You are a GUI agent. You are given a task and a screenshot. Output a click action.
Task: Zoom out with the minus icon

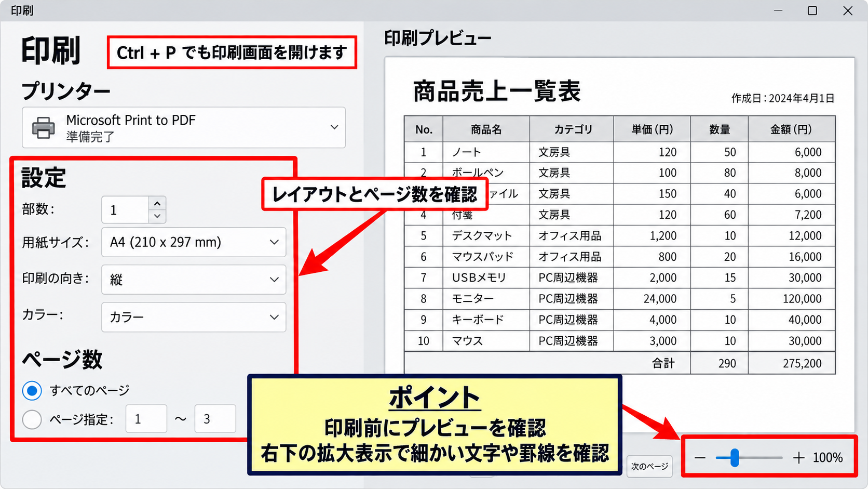700,458
